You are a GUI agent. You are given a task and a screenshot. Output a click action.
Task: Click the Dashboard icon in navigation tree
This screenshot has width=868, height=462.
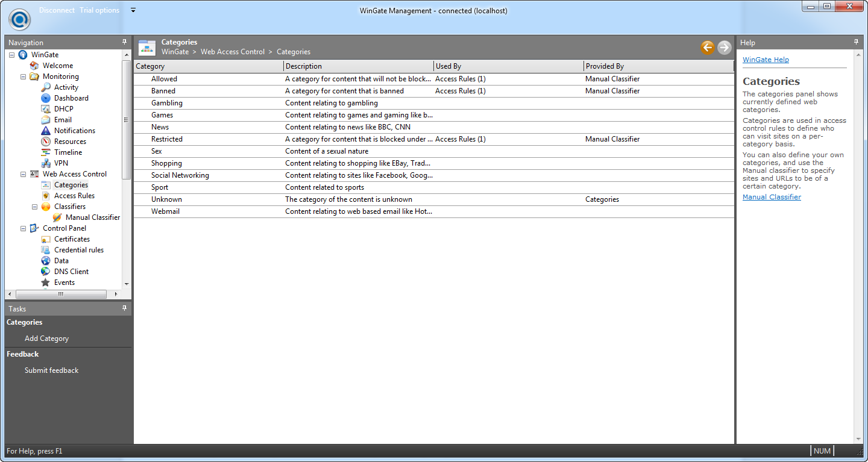click(45, 98)
